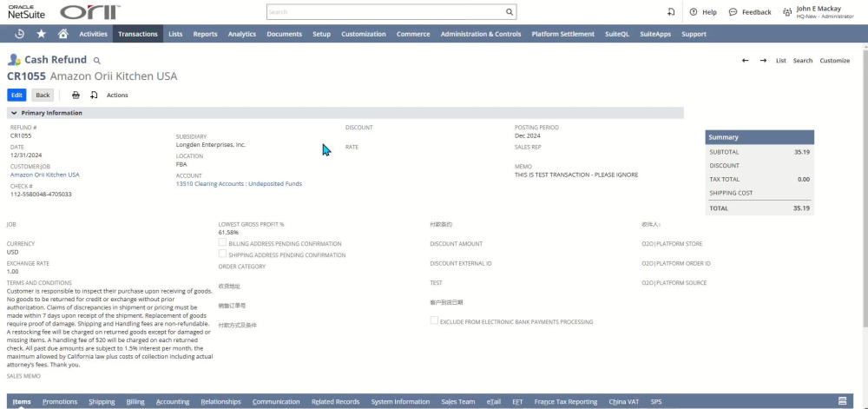Image resolution: width=868 pixels, height=409 pixels.
Task: Switch to the SPS subtab
Action: point(656,402)
